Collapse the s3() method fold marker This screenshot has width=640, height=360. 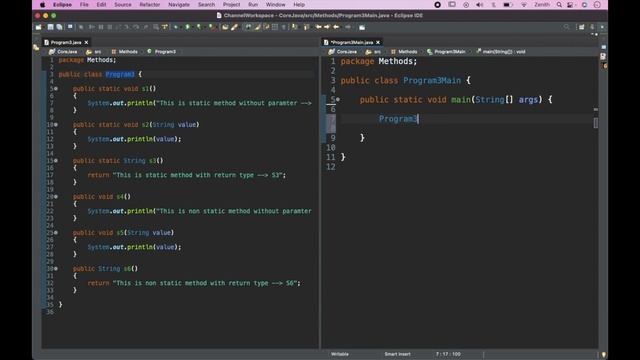[56, 160]
